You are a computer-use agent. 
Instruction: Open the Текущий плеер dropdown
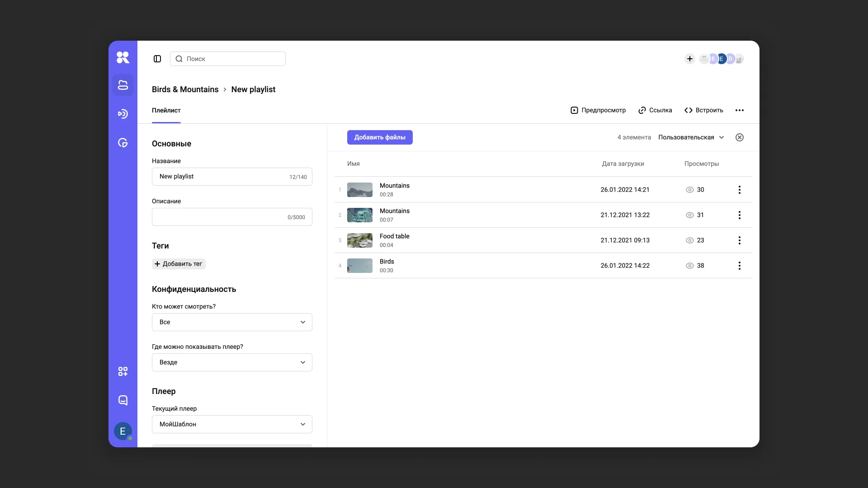(x=232, y=424)
